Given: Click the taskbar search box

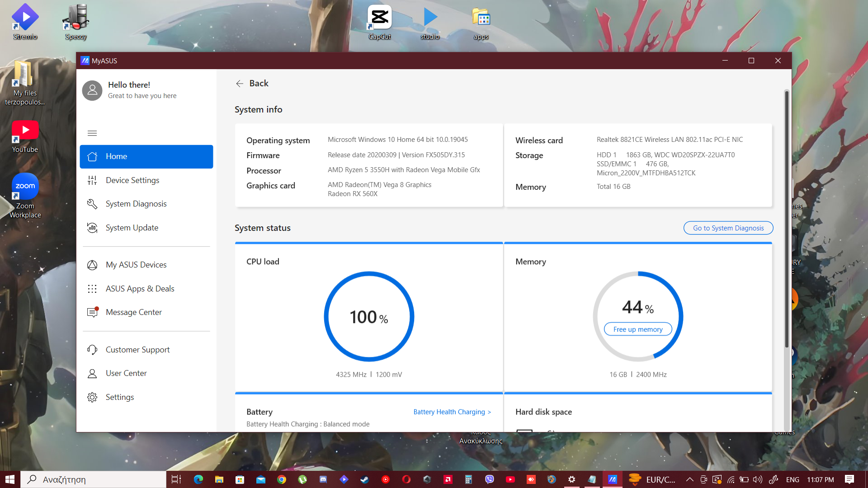Looking at the screenshot, I should pos(94,479).
